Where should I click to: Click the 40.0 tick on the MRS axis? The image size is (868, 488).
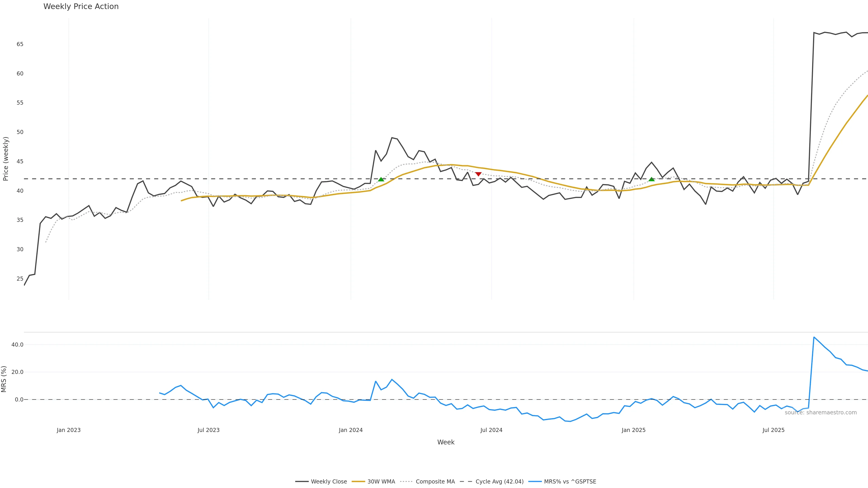pyautogui.click(x=17, y=345)
